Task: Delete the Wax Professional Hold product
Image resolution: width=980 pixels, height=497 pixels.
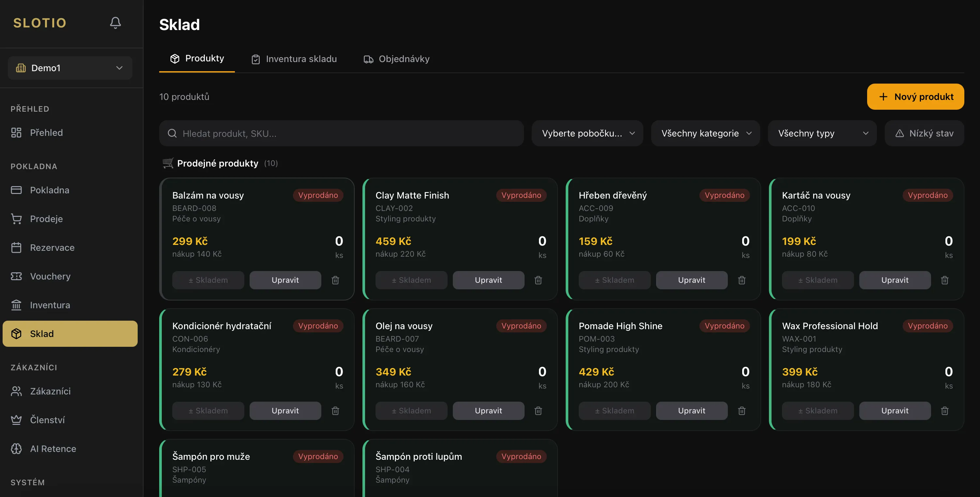Action: point(945,411)
